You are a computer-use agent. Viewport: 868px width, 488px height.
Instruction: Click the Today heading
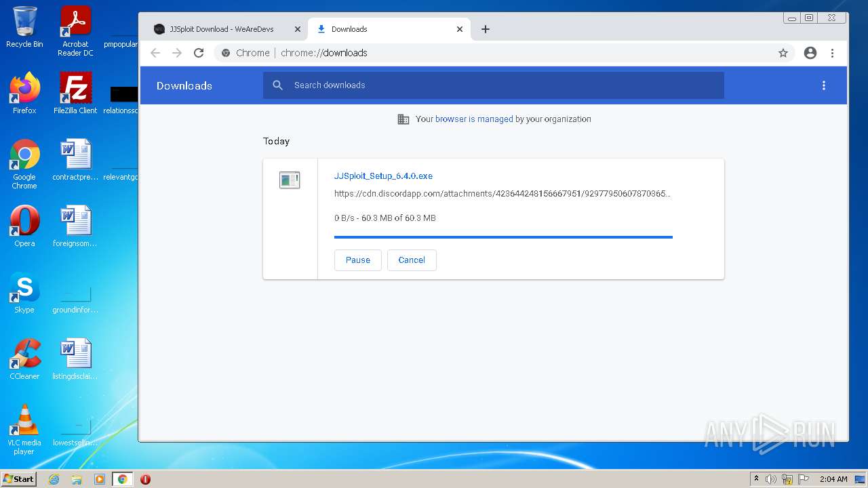point(276,141)
